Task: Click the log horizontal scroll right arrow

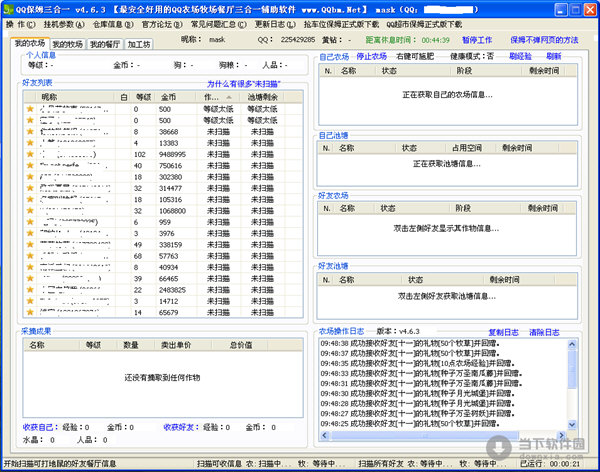Action: point(561,435)
